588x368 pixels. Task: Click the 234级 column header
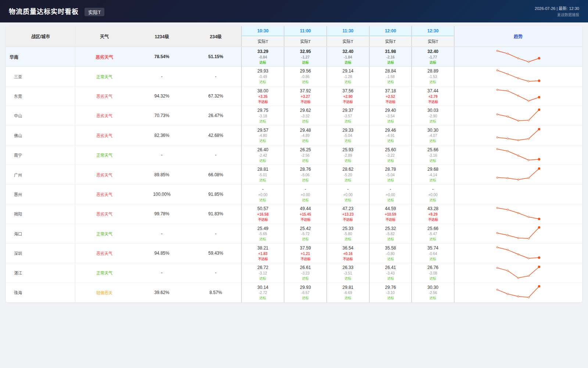click(216, 36)
